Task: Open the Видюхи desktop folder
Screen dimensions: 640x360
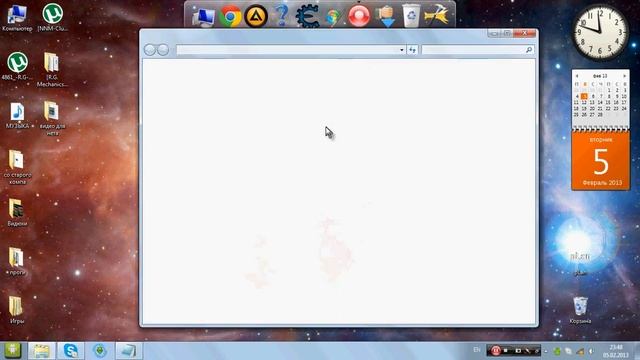Action: [x=17, y=212]
